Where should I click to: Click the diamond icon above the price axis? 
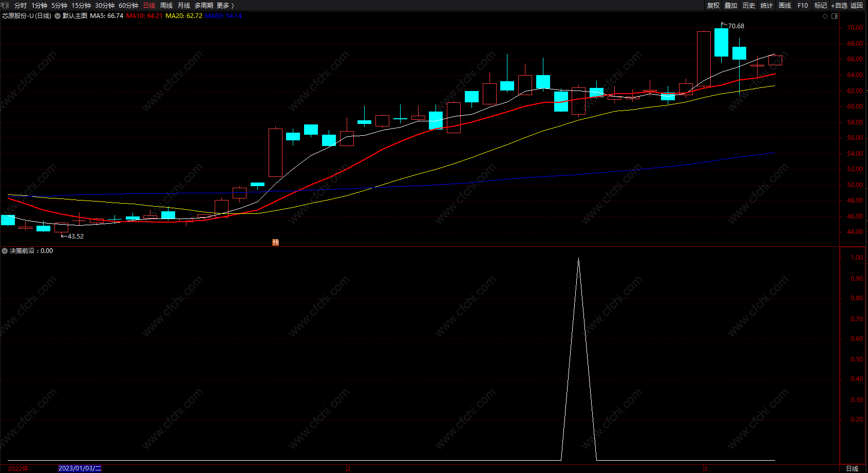[x=825, y=16]
